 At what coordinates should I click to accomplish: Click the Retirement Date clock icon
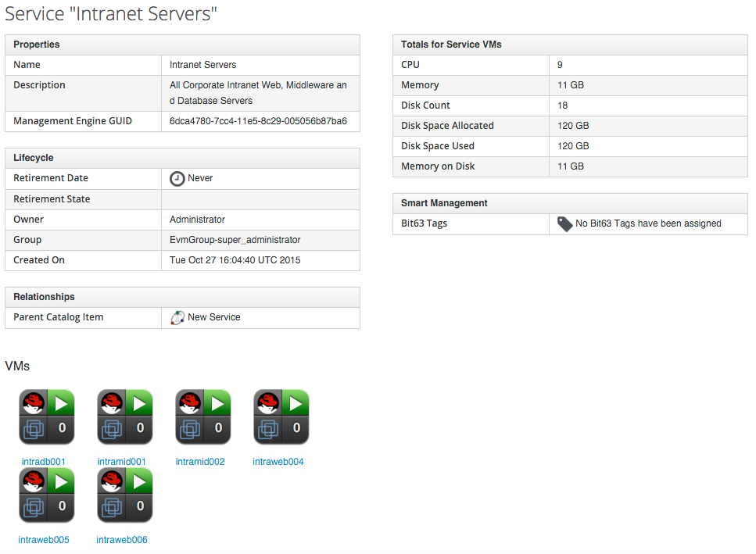(177, 179)
